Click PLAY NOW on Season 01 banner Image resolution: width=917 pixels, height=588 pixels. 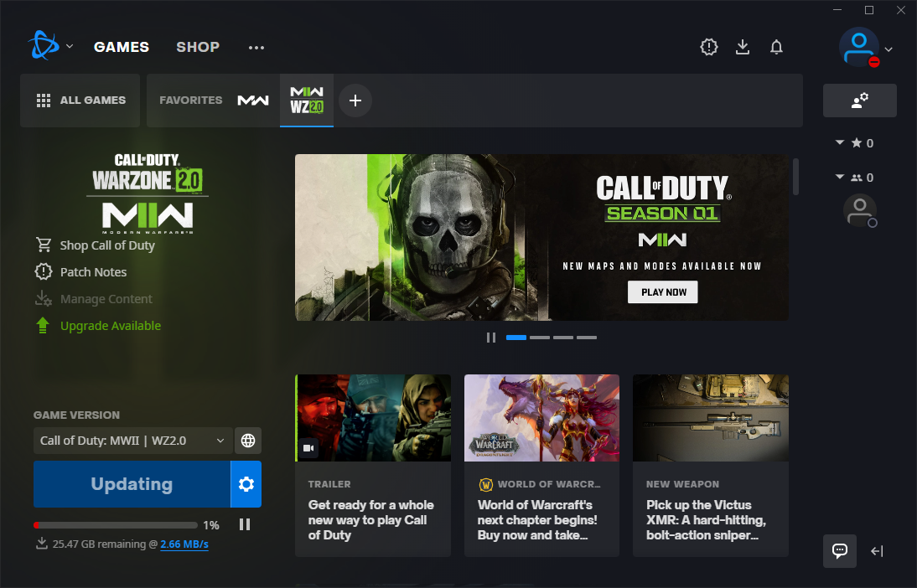tap(663, 292)
